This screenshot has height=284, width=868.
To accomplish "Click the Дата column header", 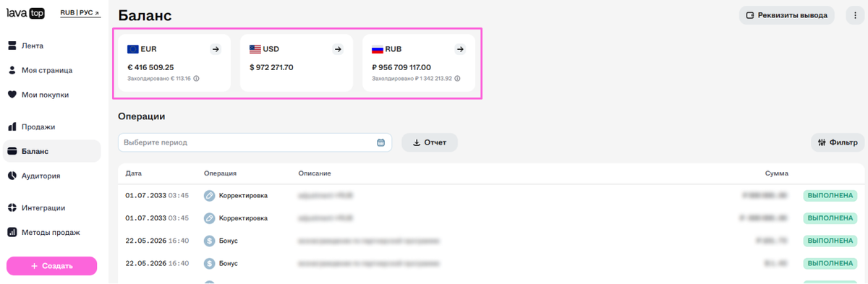I will coord(133,173).
